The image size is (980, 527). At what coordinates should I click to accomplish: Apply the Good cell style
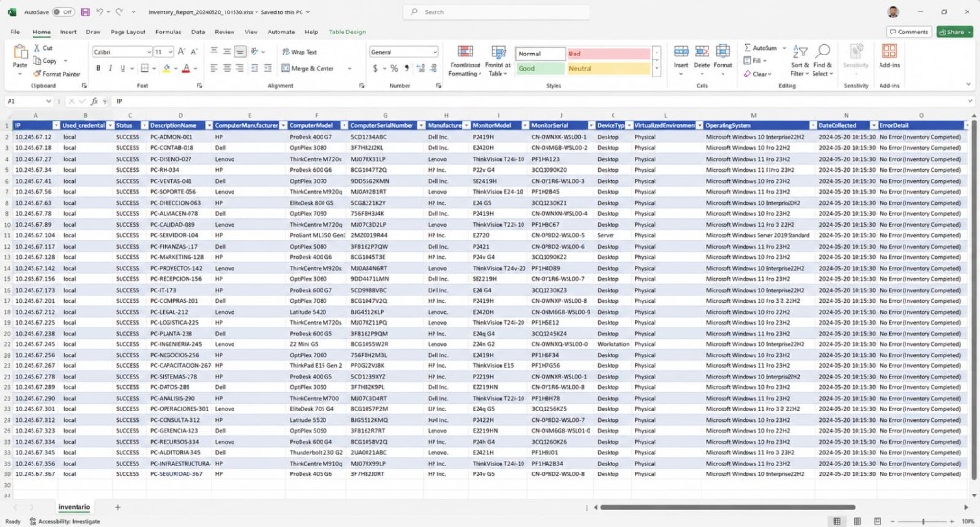click(540, 68)
